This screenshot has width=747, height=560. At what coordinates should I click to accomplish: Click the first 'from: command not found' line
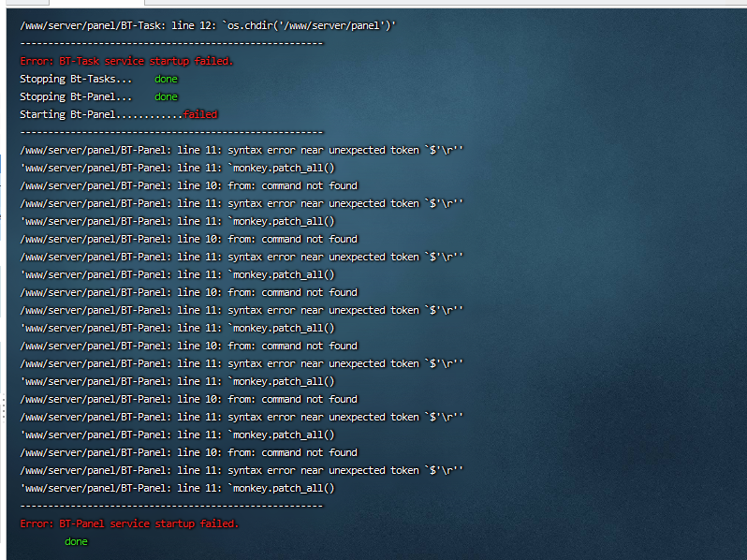[188, 185]
